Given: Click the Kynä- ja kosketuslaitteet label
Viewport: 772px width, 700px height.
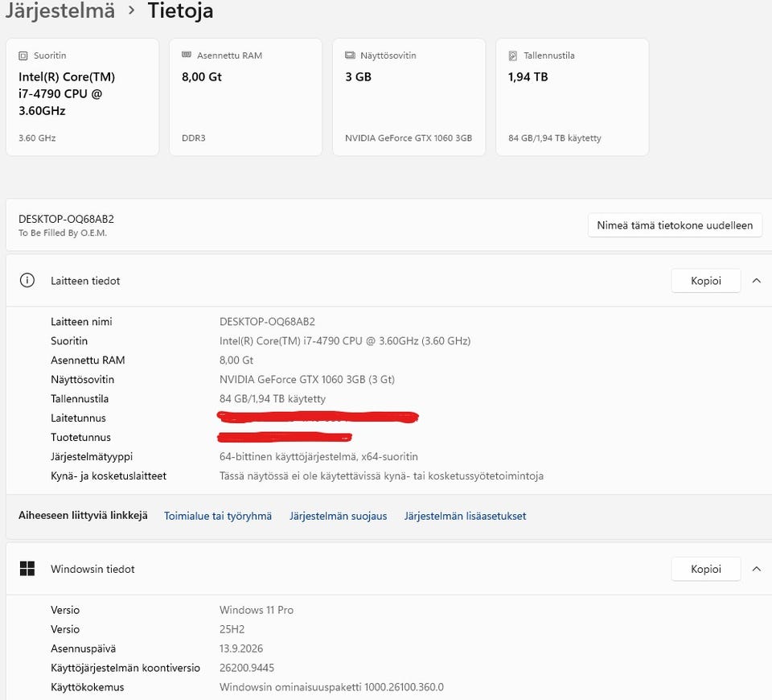Looking at the screenshot, I should pos(109,476).
